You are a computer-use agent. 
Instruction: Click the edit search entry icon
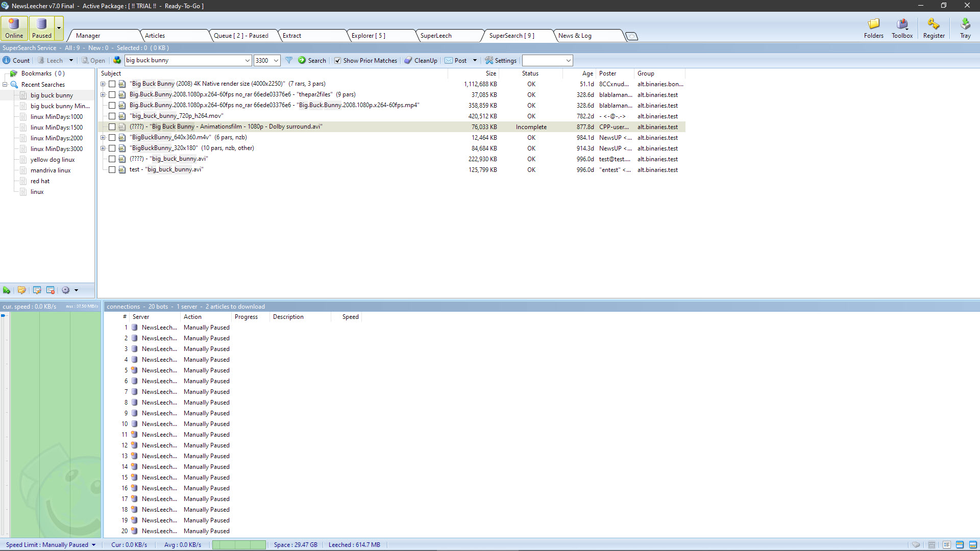tap(37, 290)
